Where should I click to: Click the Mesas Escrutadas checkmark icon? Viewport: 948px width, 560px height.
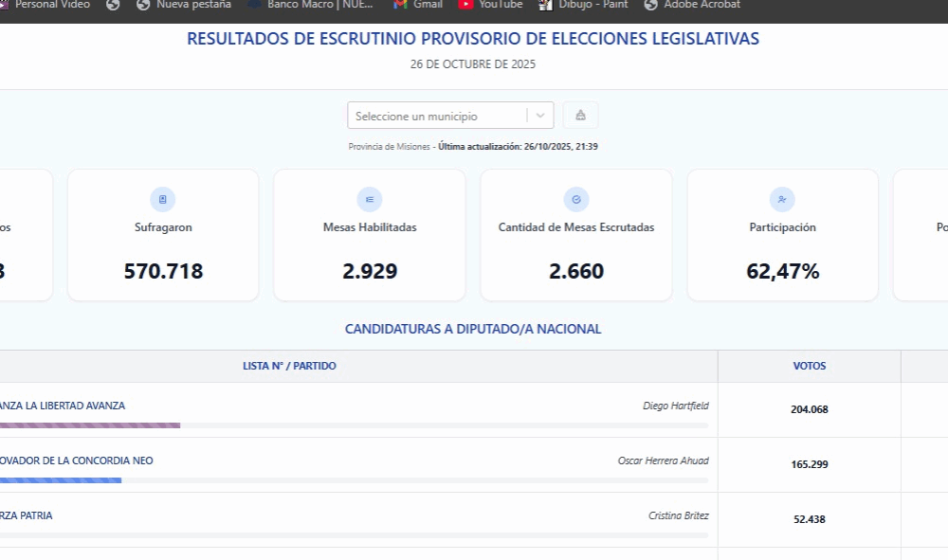[x=576, y=199]
